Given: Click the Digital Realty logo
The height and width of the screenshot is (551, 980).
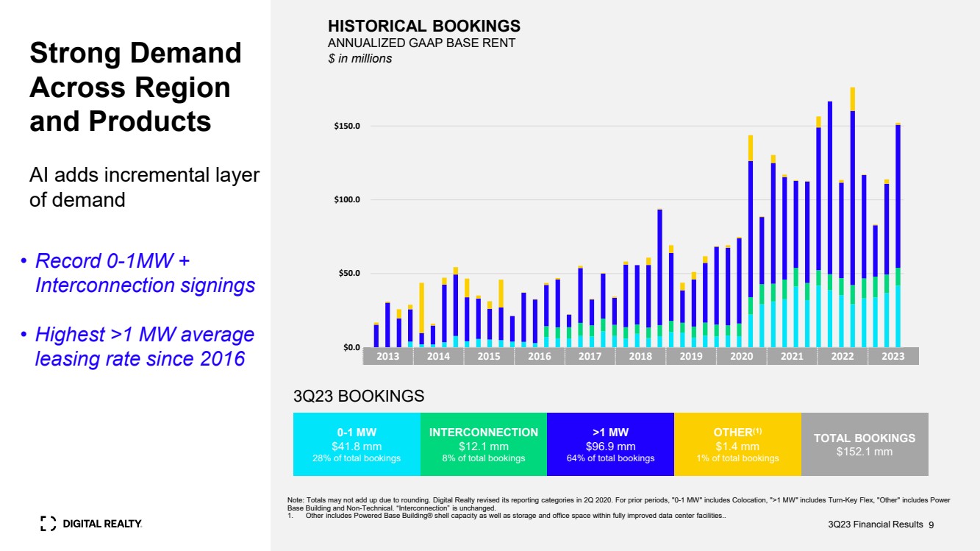Looking at the screenshot, I should [90, 524].
